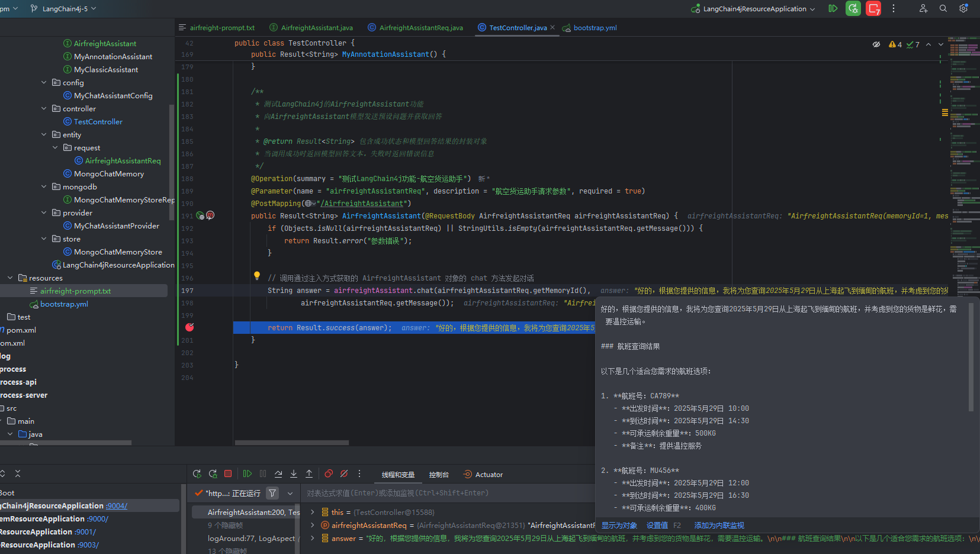Open the :9001/ port link

(x=85, y=532)
